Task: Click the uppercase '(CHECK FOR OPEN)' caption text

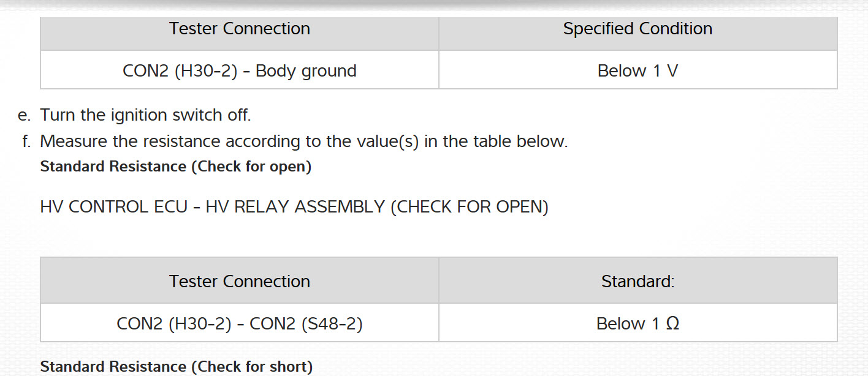Action: click(x=469, y=207)
